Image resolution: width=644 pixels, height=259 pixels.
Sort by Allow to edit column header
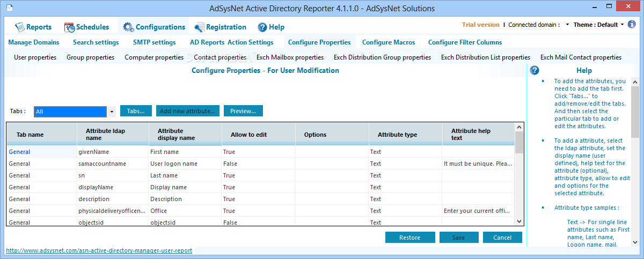(259, 135)
